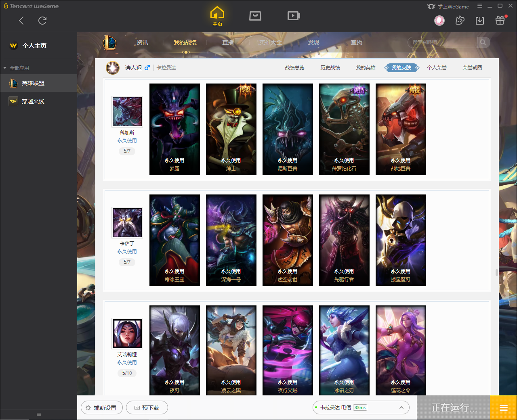
Task: Open the download manager icon
Action: [480, 20]
